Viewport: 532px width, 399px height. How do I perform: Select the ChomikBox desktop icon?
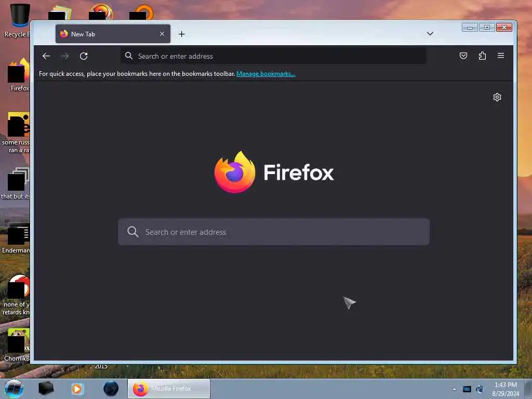17,344
